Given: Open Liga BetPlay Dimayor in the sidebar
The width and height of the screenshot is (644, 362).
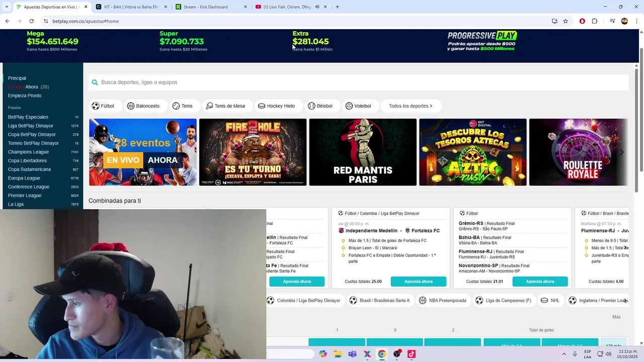Looking at the screenshot, I should pyautogui.click(x=43, y=126).
